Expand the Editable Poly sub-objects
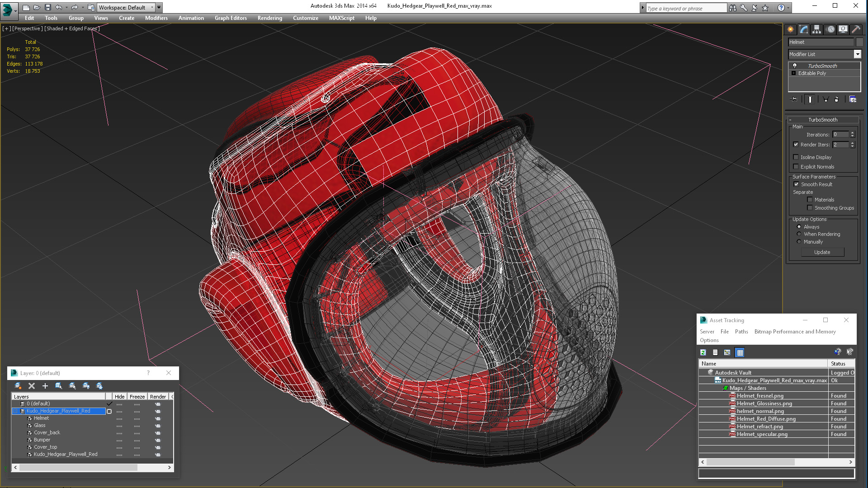This screenshot has height=488, width=868. [x=793, y=73]
